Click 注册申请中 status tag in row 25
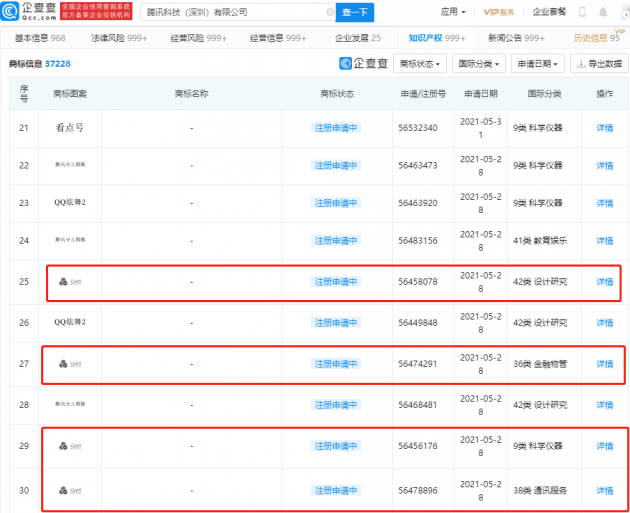The height and width of the screenshot is (513, 630). tap(336, 282)
